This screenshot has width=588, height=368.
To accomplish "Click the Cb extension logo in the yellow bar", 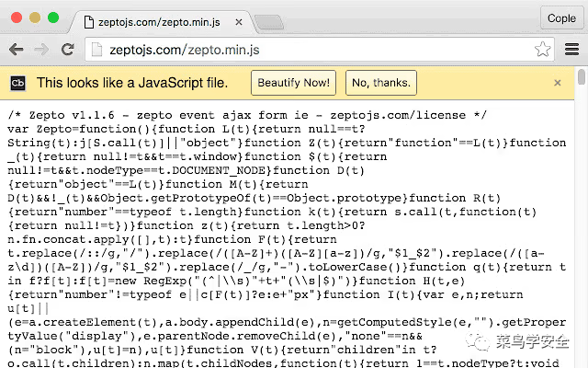I will pyautogui.click(x=17, y=83).
